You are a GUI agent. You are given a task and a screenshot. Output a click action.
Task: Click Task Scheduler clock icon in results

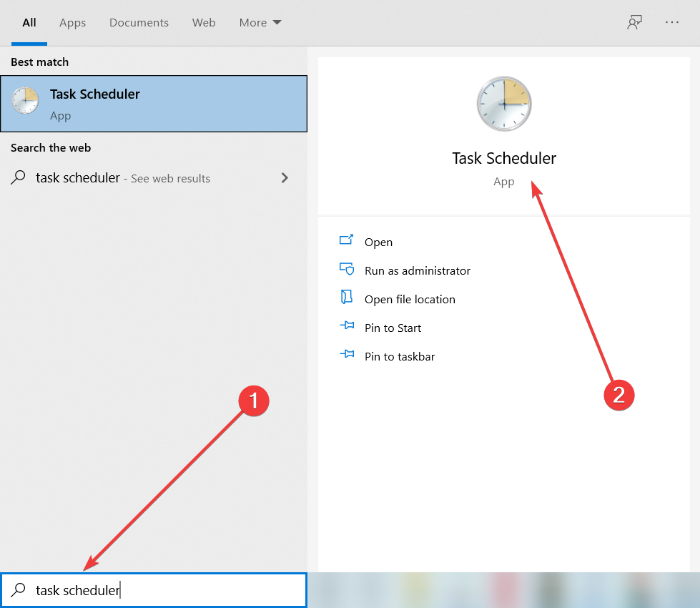25,101
